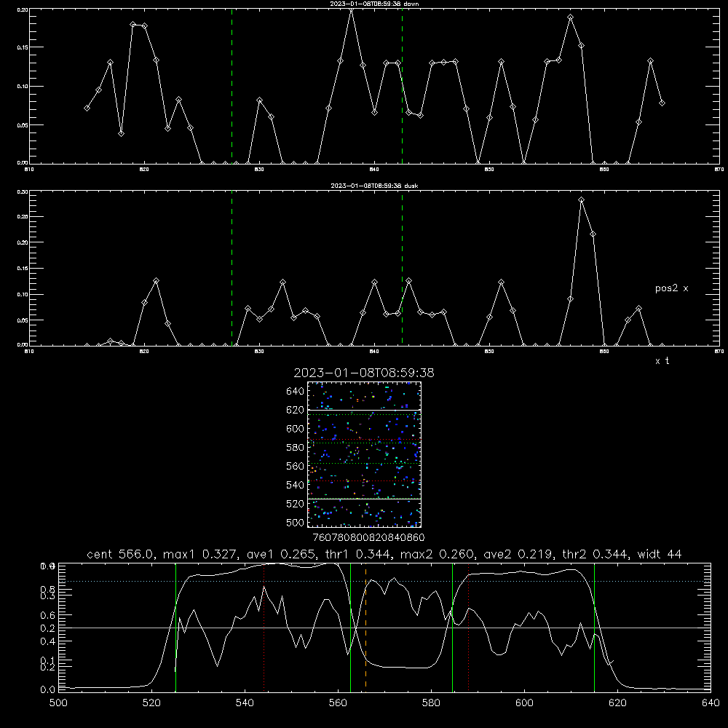728x728 pixels.
Task: Click the 0.25 y-axis label of dusk plot
Action: [x=23, y=217]
